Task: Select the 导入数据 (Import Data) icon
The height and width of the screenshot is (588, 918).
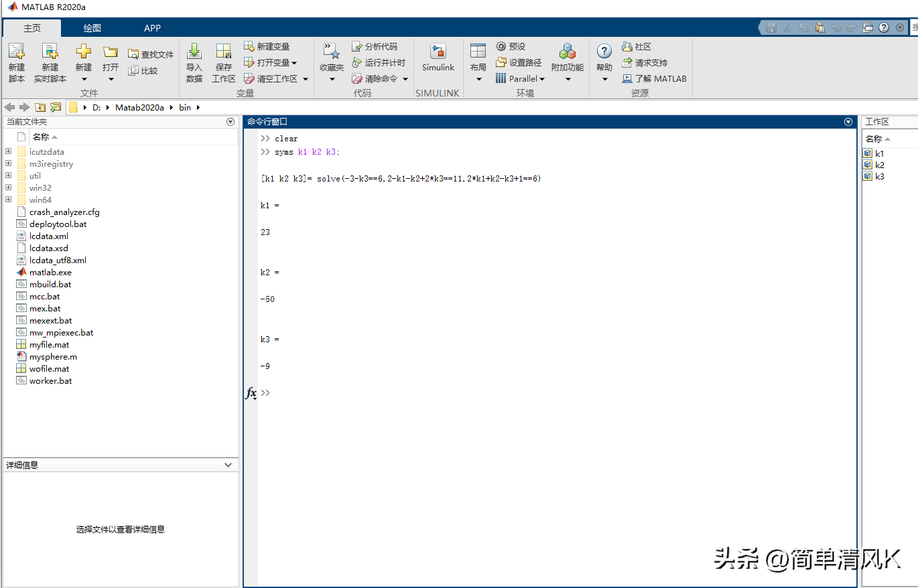Action: [194, 59]
